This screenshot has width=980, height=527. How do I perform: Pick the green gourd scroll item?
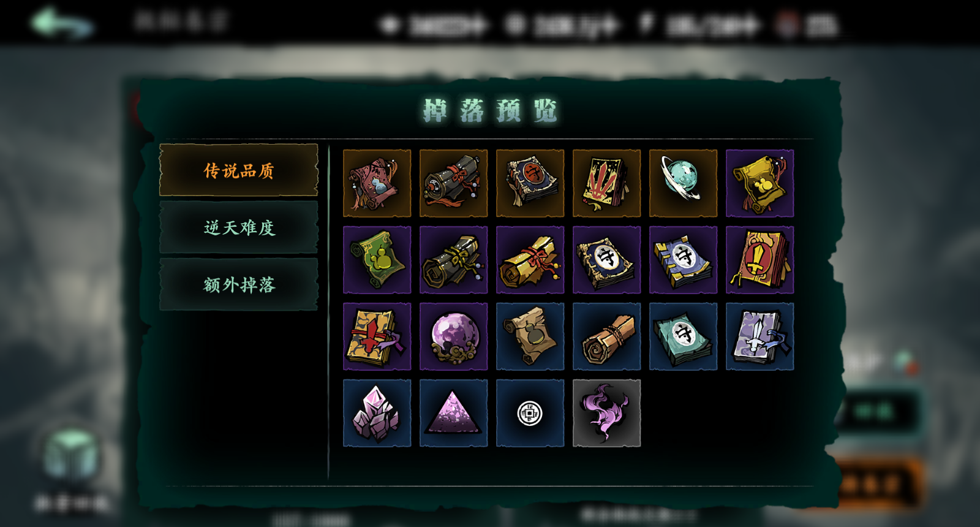(377, 260)
